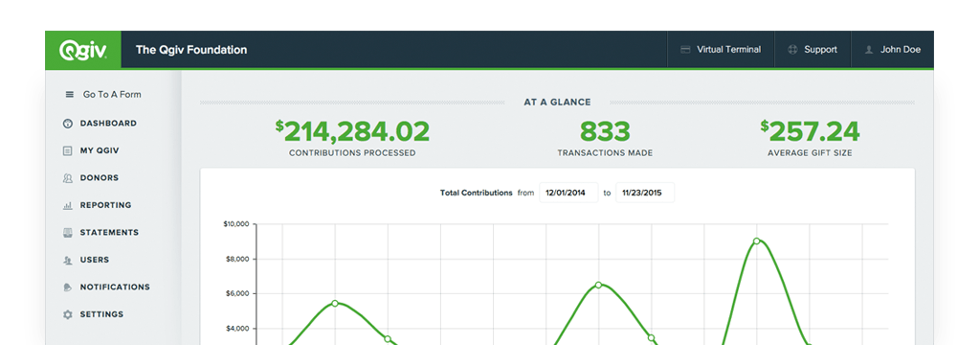Click the start date field 12/01/2014

tap(568, 193)
